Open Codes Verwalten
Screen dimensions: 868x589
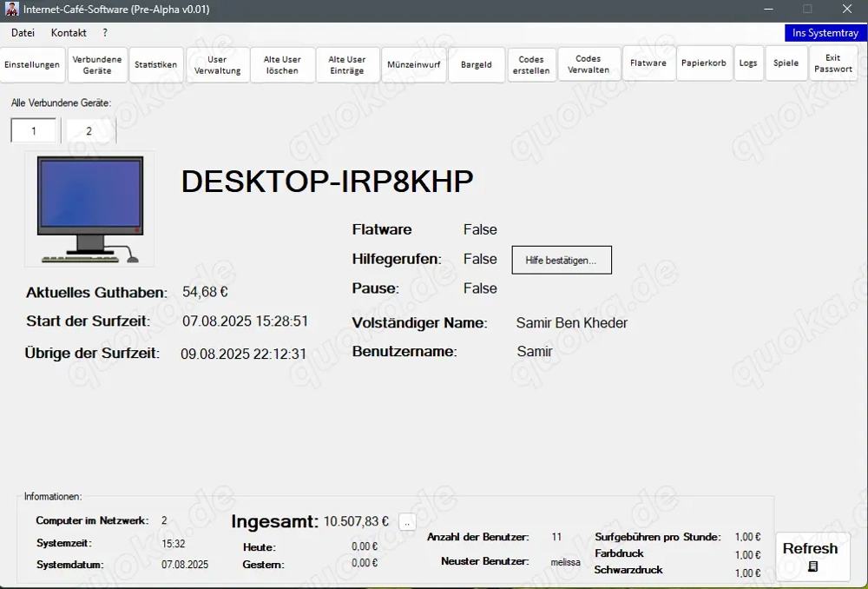(x=589, y=63)
